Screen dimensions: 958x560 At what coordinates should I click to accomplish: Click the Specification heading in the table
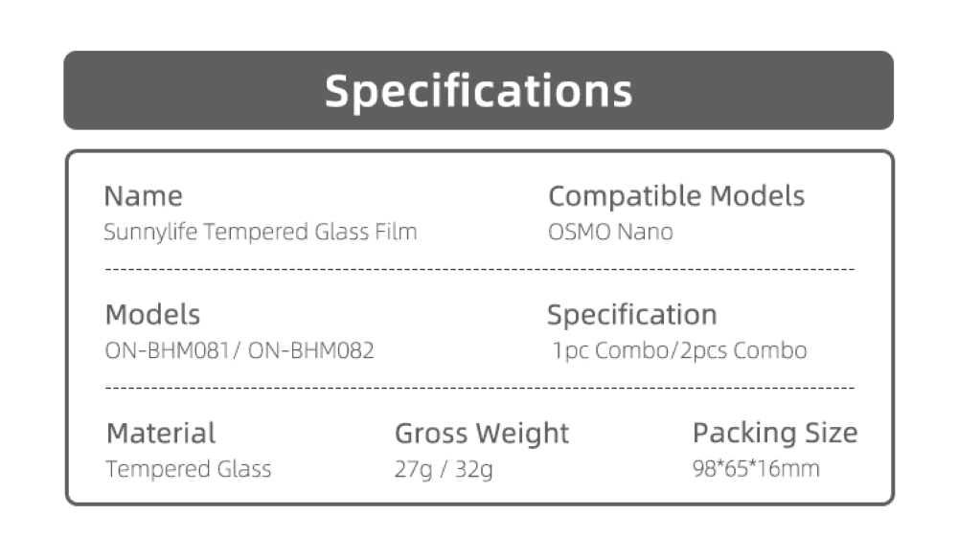click(x=631, y=315)
